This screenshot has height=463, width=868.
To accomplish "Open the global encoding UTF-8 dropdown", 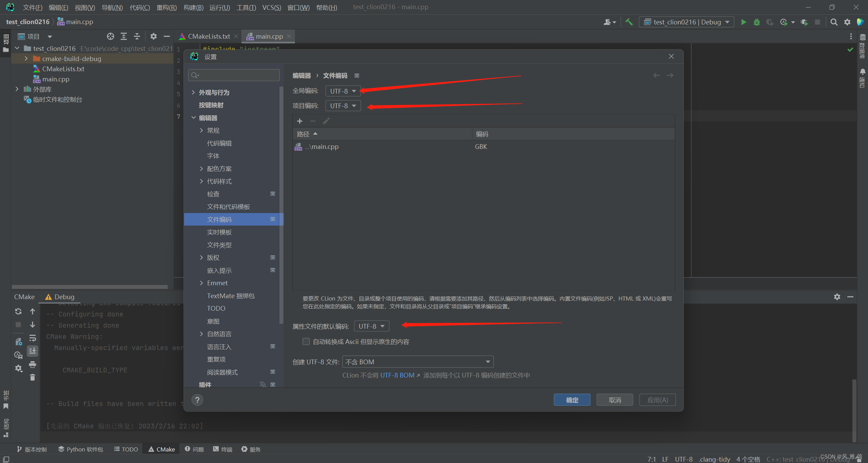I will (343, 91).
